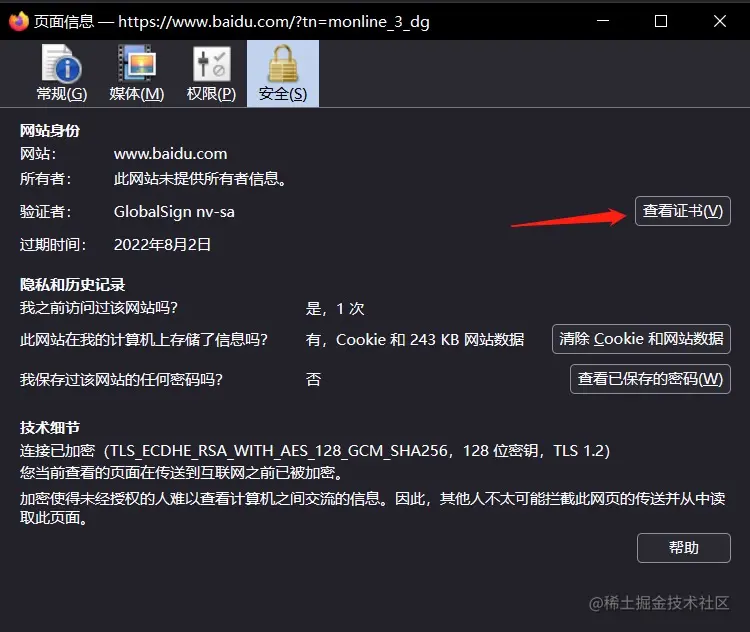Open the General (常规) tab
Screen dimensions: 750x632
(x=62, y=74)
